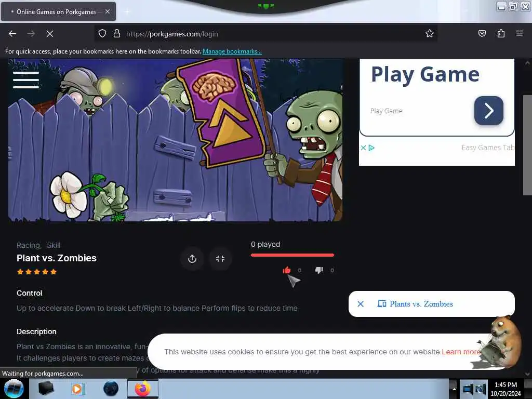The image size is (532, 399).
Task: Dislike the game with thumbs down
Action: click(x=319, y=270)
